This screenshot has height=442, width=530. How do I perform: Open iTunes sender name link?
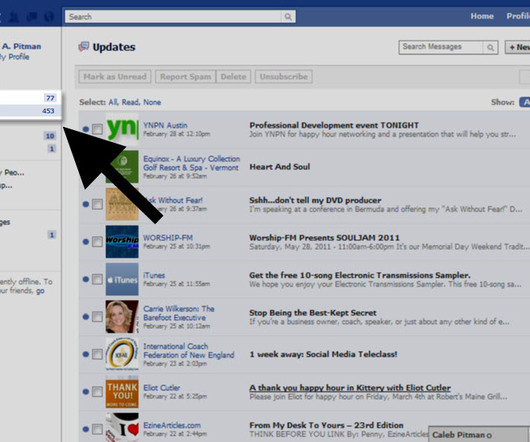click(154, 275)
